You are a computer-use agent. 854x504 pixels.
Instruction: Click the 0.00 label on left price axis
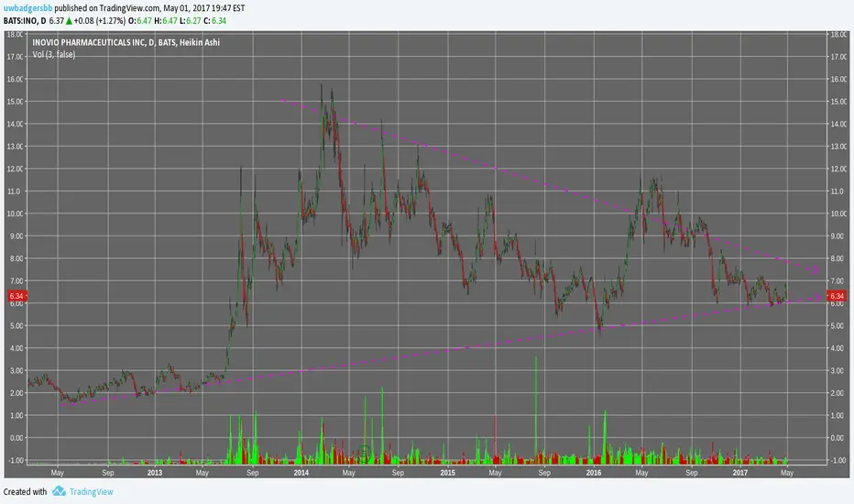pos(16,437)
